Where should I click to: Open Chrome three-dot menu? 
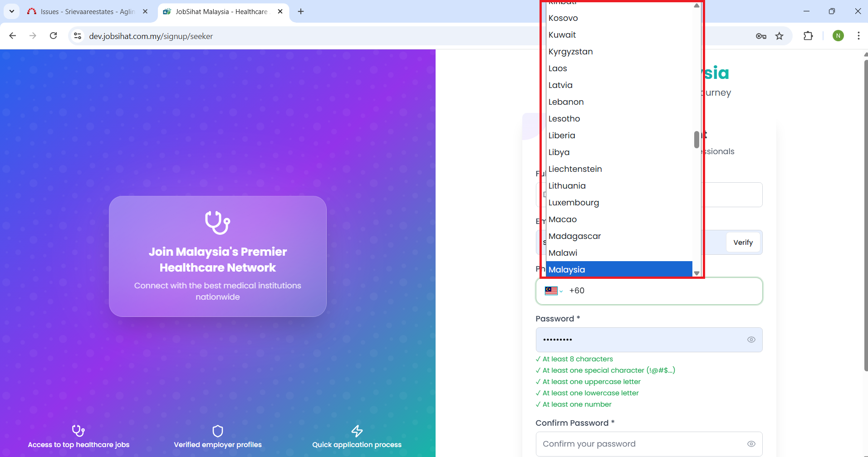pyautogui.click(x=858, y=36)
